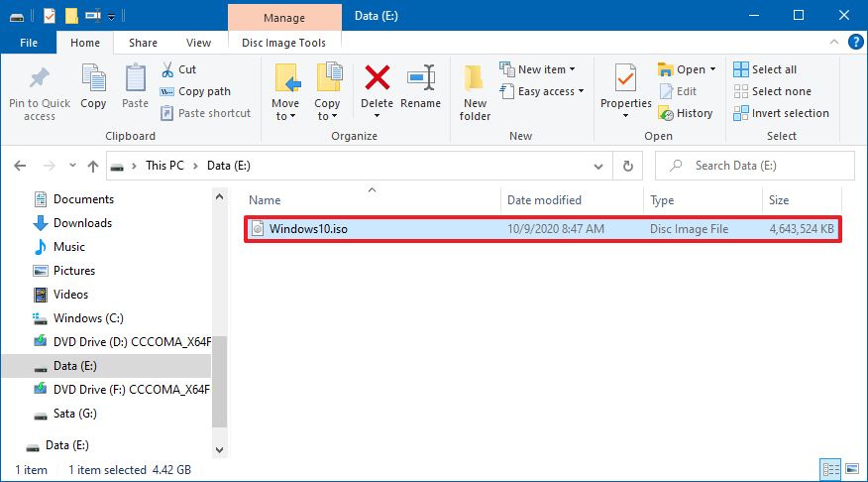Cut the selected file with scissors

[x=178, y=69]
